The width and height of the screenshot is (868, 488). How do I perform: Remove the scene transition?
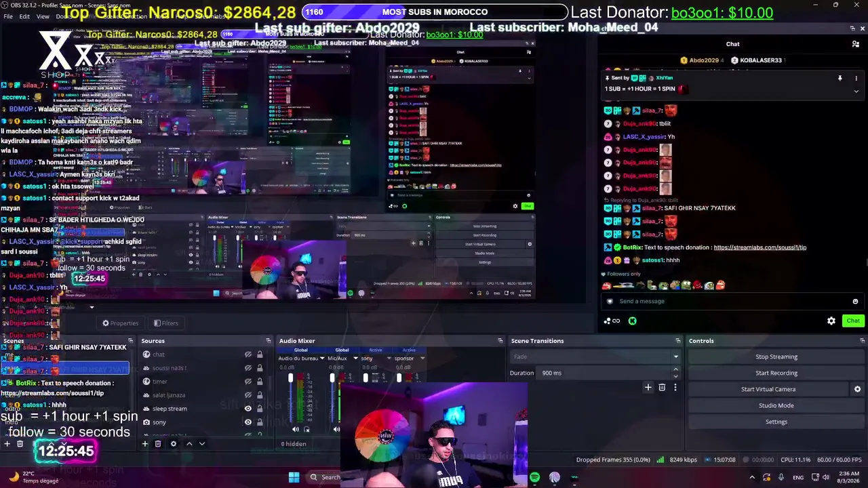(662, 388)
